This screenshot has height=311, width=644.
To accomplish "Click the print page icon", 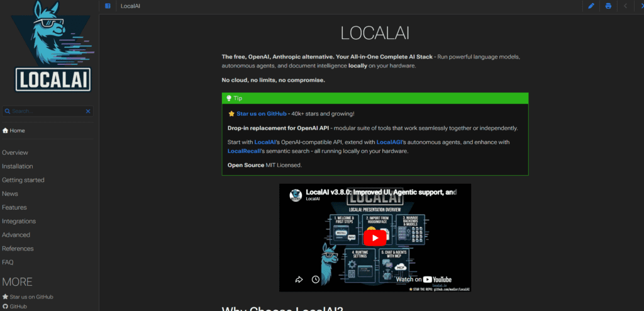I will tap(608, 6).
